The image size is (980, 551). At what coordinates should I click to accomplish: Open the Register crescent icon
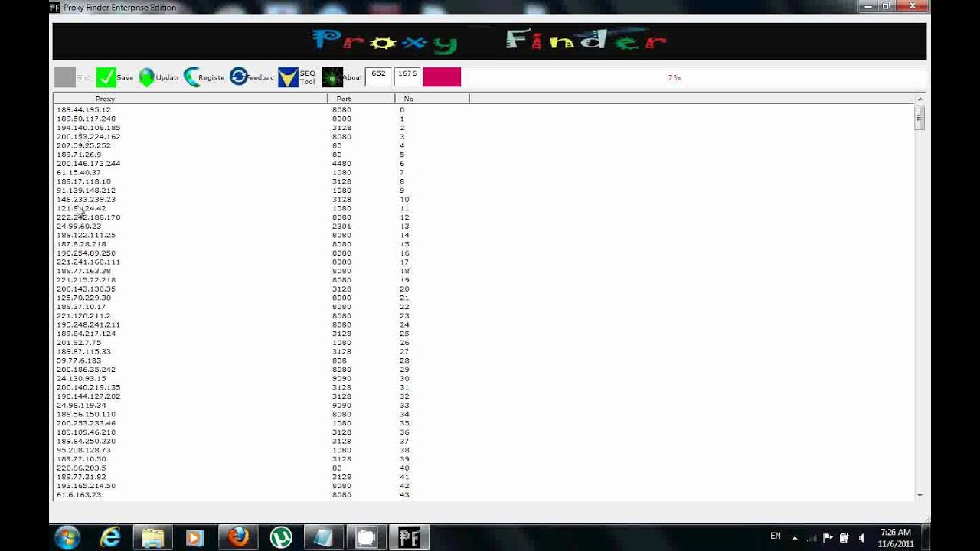(x=191, y=77)
